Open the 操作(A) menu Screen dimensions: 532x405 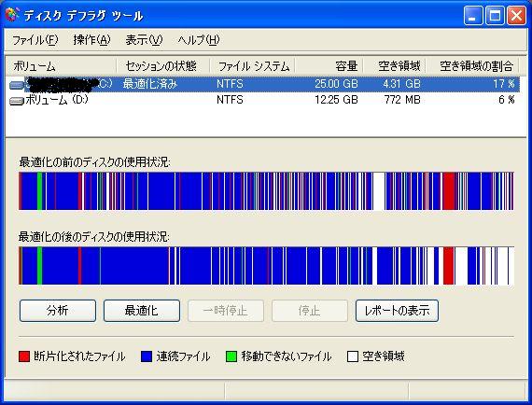click(x=91, y=40)
